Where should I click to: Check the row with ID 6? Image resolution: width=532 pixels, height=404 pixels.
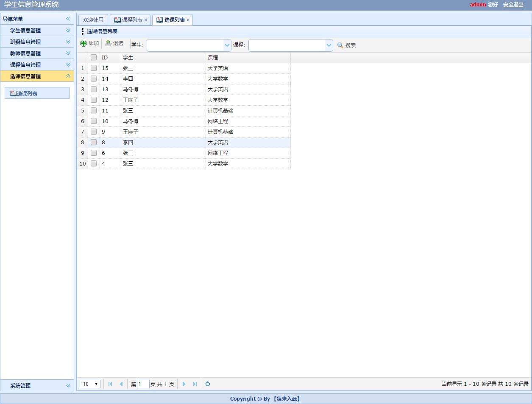(94, 153)
